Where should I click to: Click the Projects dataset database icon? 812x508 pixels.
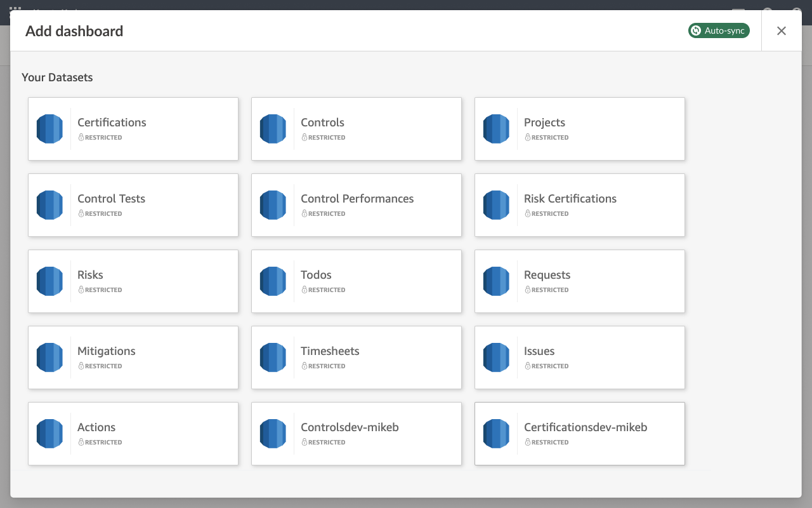pos(496,129)
